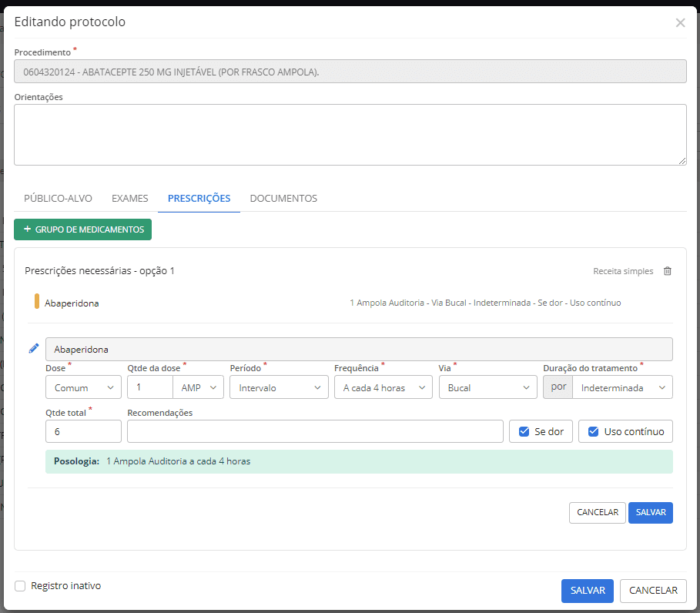Expand the Duração do tratamento Indeterminada dropdown
Viewport: 700px width, 613px height.
622,387
